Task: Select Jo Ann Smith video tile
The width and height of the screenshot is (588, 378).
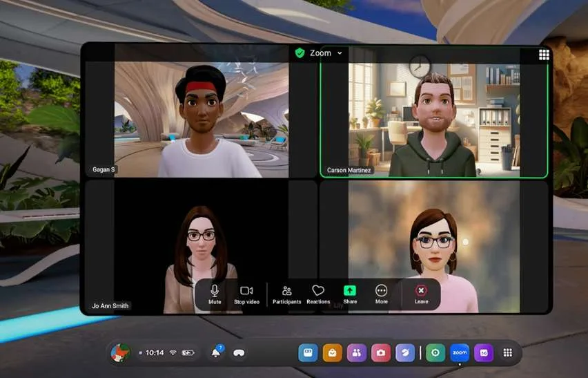Action: (x=202, y=247)
